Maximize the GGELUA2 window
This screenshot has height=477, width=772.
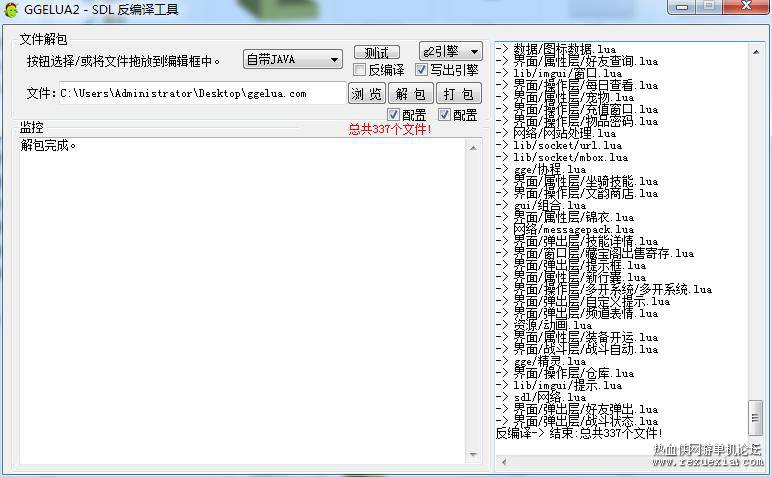click(709, 6)
